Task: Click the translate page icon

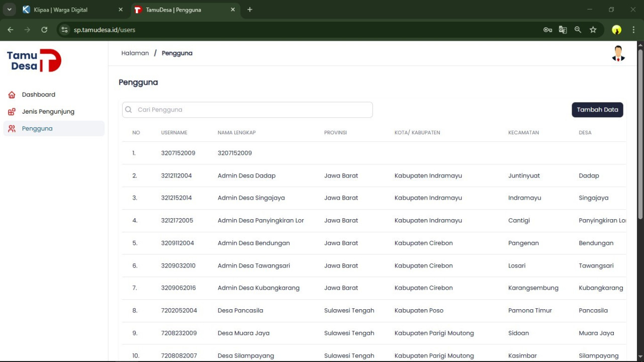Action: coord(563,30)
